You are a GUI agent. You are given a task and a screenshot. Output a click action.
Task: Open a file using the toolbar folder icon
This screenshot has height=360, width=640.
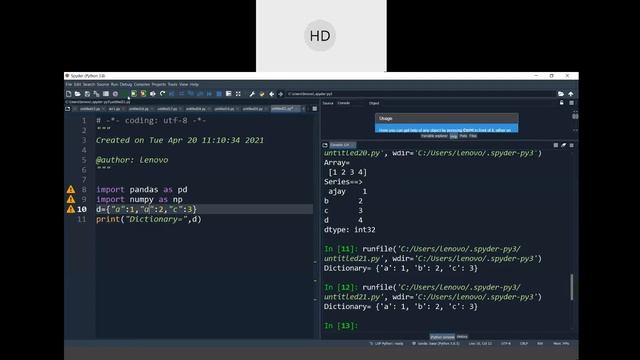pyautogui.click(x=78, y=94)
